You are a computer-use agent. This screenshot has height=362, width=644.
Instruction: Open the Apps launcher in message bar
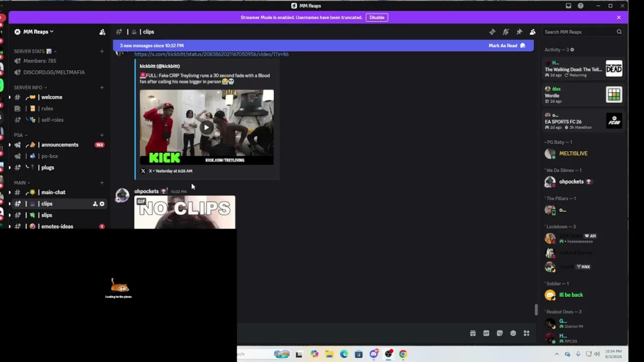(526, 333)
